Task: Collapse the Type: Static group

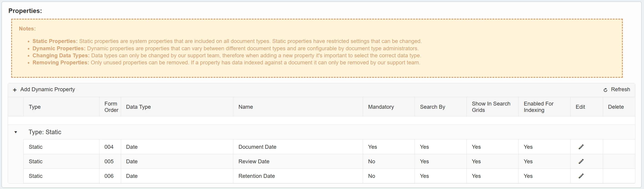Action: coord(16,132)
